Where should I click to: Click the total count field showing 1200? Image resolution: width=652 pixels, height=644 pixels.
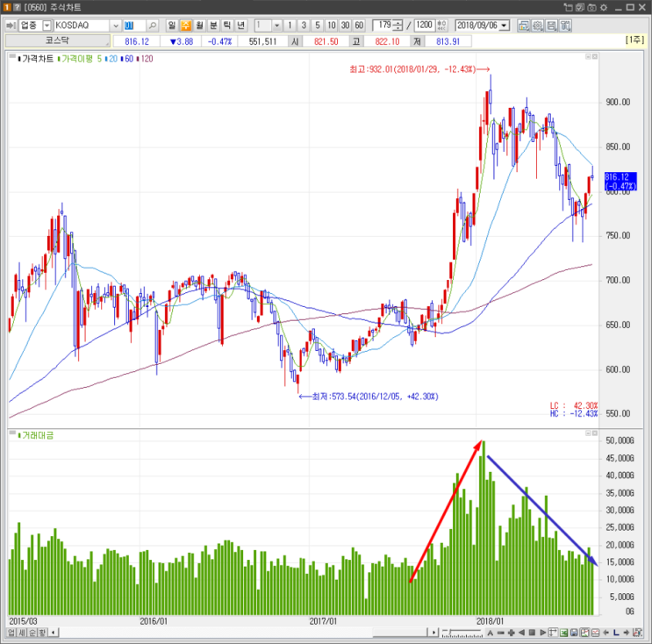click(425, 25)
